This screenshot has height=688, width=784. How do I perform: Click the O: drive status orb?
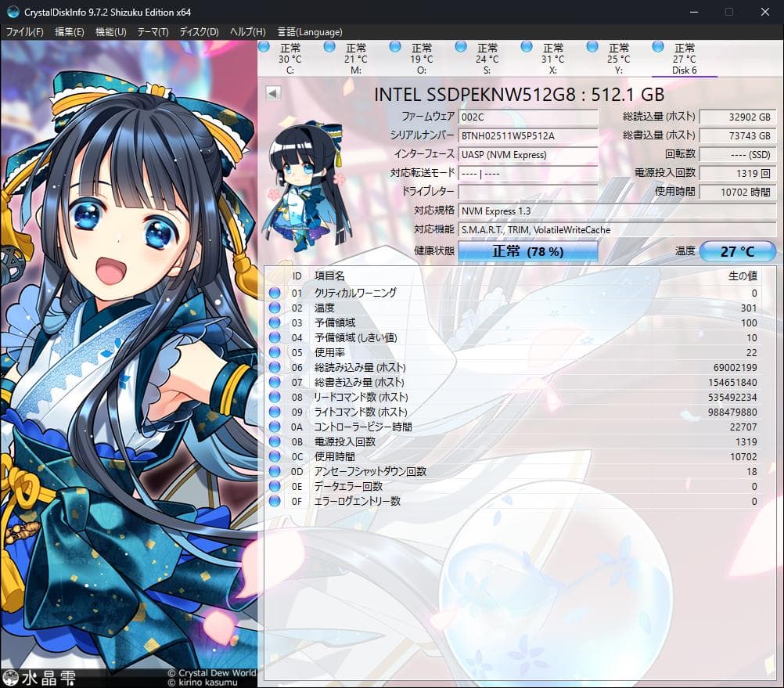point(395,47)
